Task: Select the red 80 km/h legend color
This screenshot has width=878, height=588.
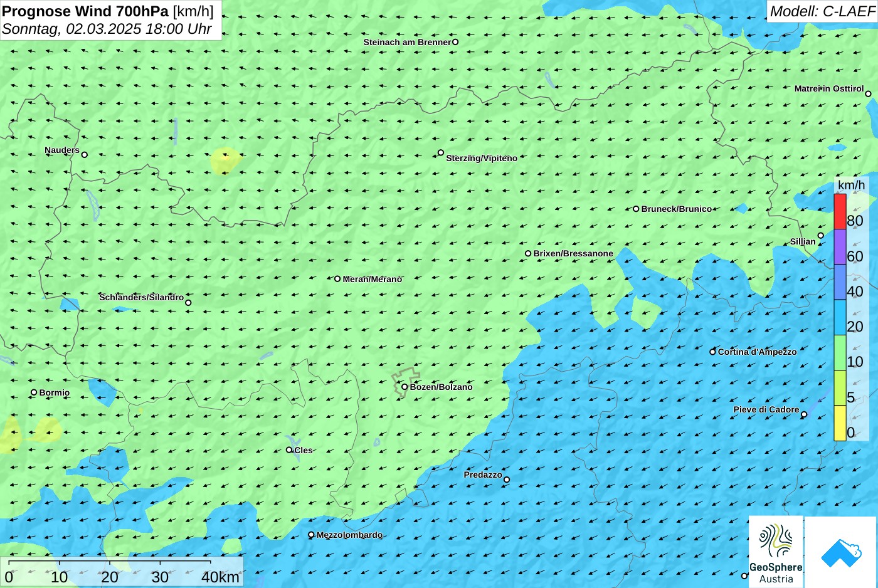Action: coord(840,211)
